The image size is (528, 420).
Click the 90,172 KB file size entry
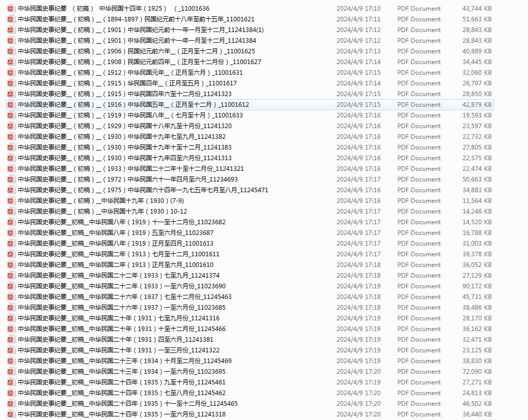tap(477, 286)
